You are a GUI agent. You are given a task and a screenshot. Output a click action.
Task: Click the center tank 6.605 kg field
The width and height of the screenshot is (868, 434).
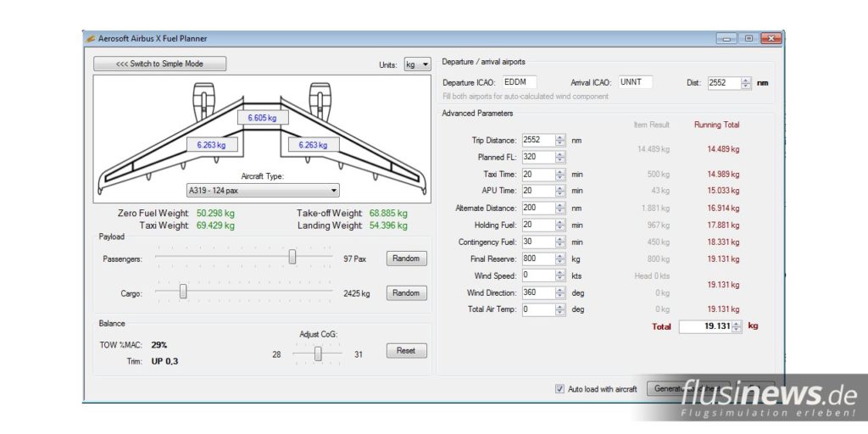tap(262, 118)
